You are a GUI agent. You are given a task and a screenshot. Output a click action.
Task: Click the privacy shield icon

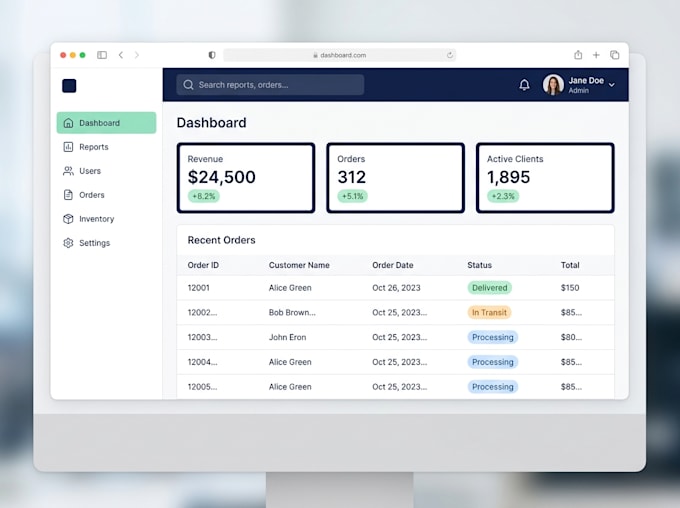coord(212,55)
